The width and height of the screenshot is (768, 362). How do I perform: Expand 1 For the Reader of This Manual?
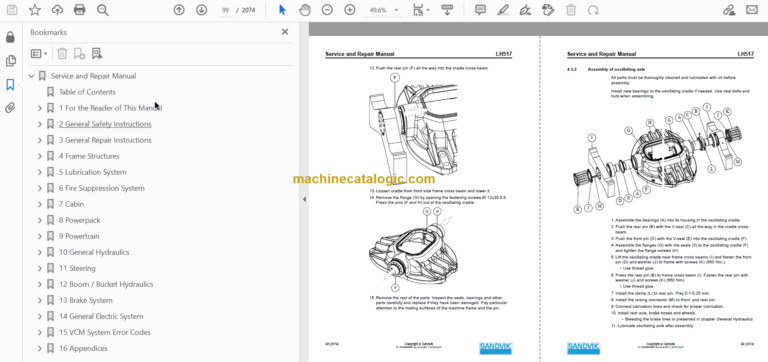coord(40,108)
